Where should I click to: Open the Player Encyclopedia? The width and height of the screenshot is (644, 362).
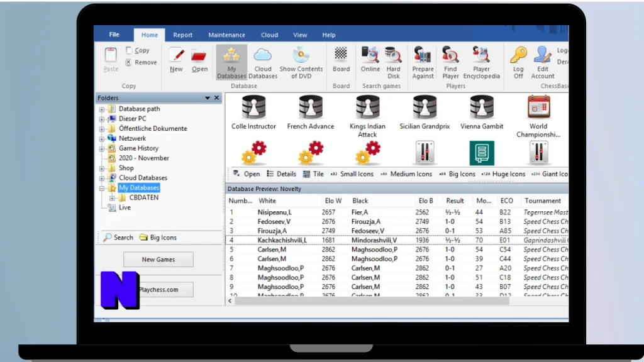pos(481,62)
